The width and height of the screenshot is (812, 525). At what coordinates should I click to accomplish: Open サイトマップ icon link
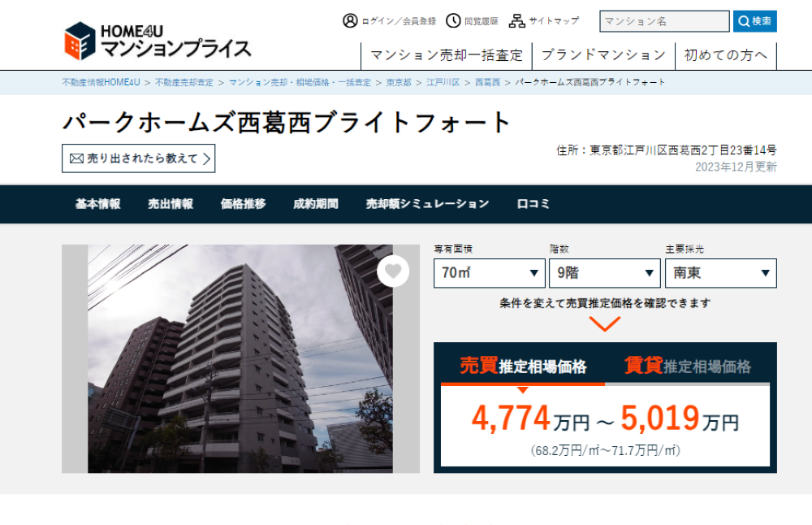(544, 21)
